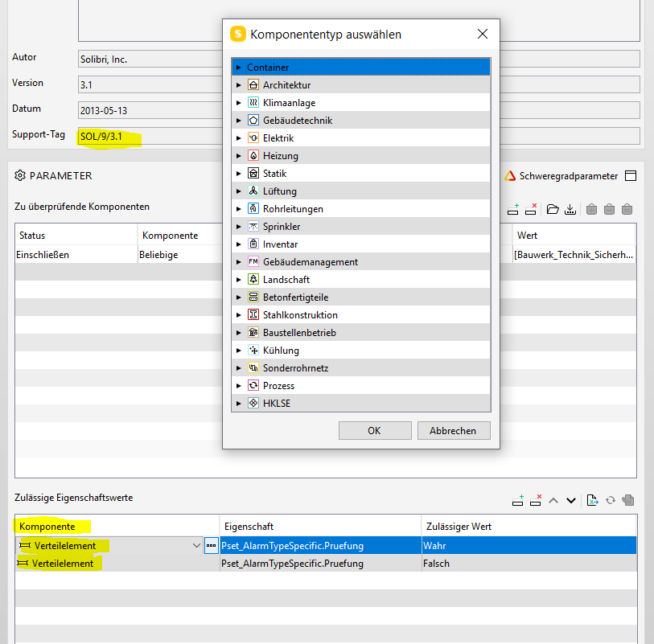Click the Kühlung icon

(x=253, y=350)
